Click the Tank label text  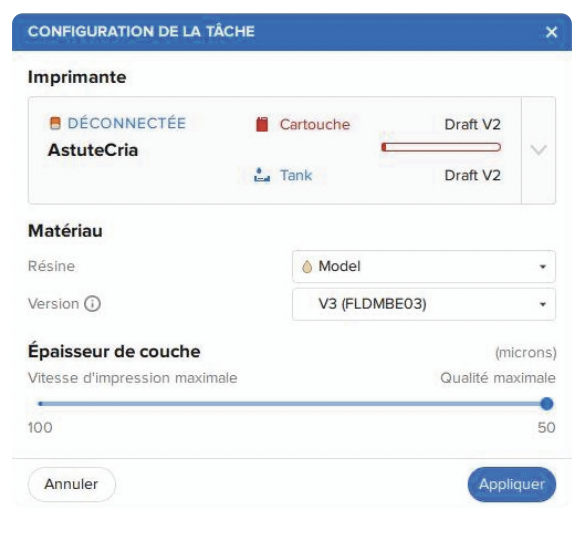click(x=296, y=175)
